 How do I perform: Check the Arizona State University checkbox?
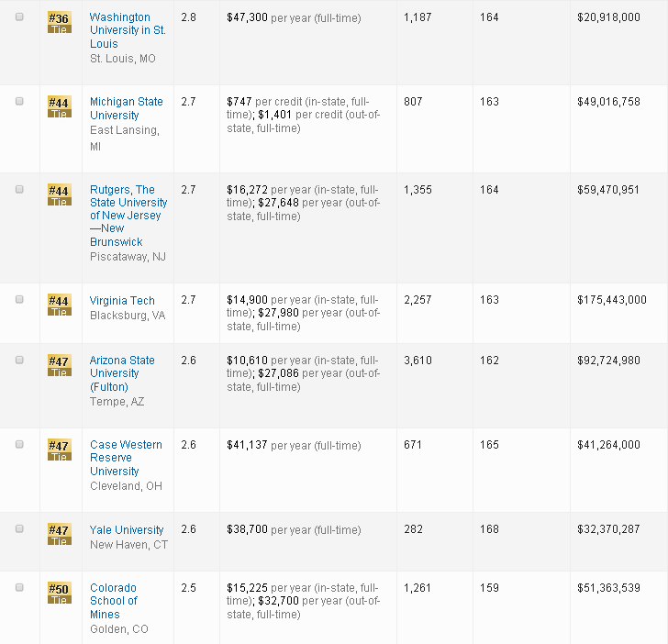(19, 360)
